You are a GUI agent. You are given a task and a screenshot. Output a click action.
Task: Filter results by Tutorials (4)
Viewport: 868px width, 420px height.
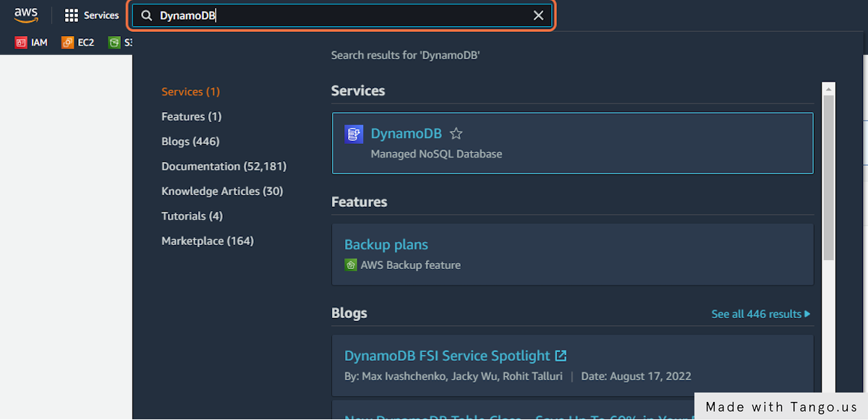coord(192,216)
